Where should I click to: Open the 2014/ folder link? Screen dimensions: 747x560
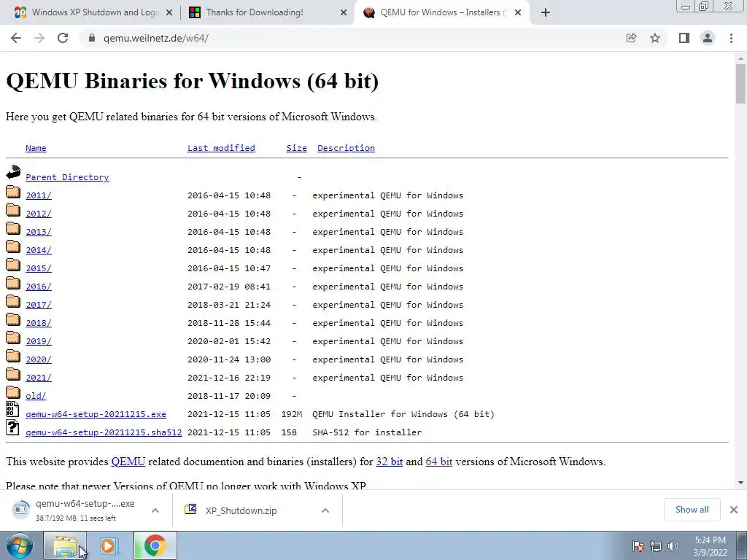coord(39,250)
